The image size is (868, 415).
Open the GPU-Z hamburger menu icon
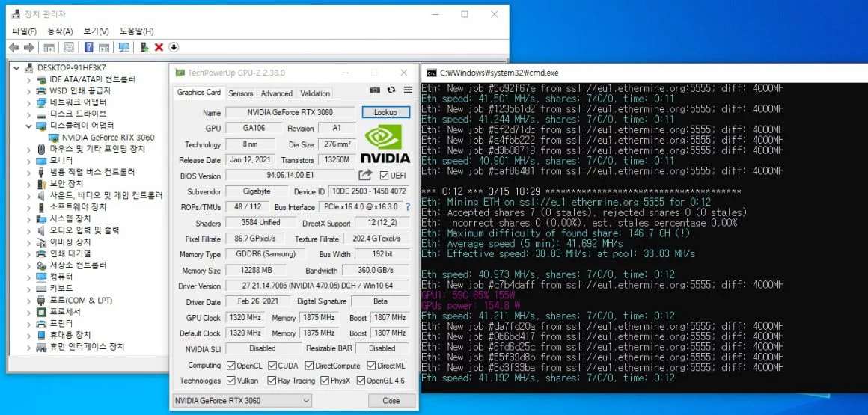pyautogui.click(x=408, y=90)
